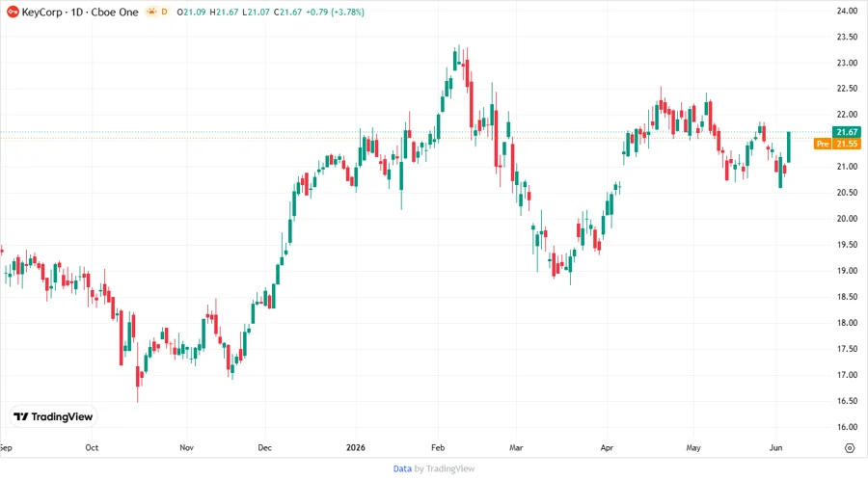Screen dimensions: 868x480
Task: Click the Nov label on time axis
Action: pyautogui.click(x=186, y=448)
